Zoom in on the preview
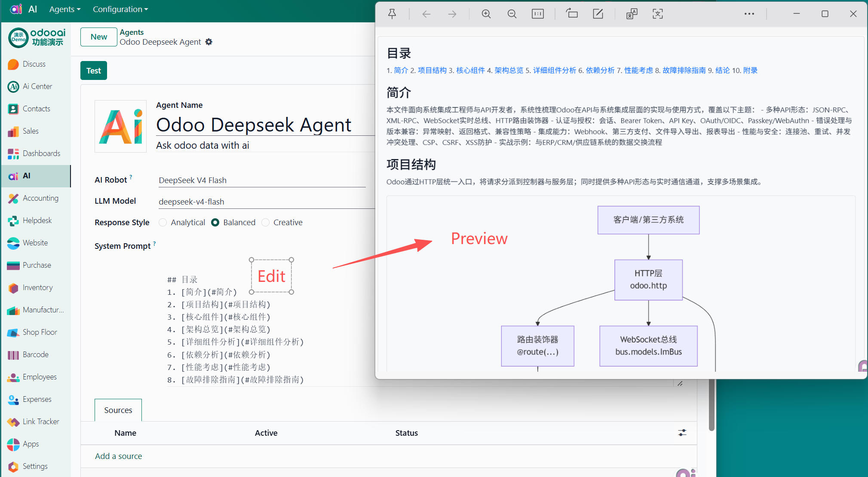The image size is (868, 477). tap(486, 14)
